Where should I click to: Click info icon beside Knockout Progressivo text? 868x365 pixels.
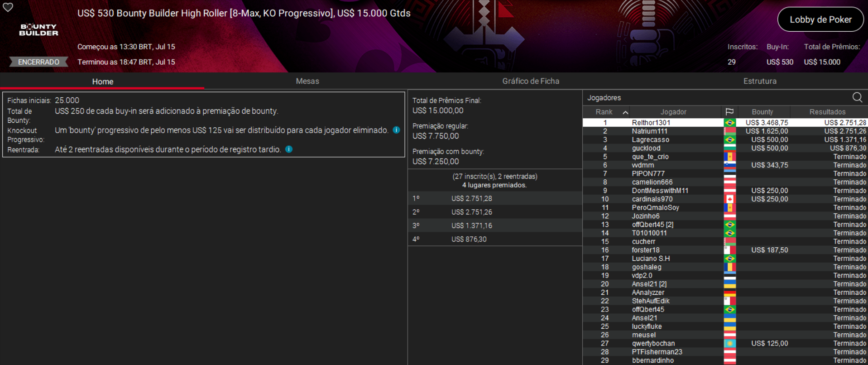pos(396,130)
